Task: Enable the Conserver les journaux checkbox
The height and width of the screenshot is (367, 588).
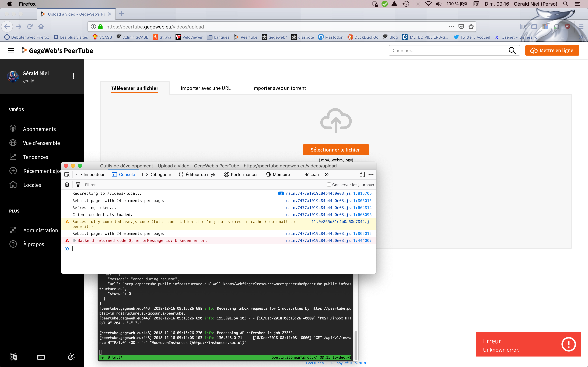Action: click(x=329, y=185)
